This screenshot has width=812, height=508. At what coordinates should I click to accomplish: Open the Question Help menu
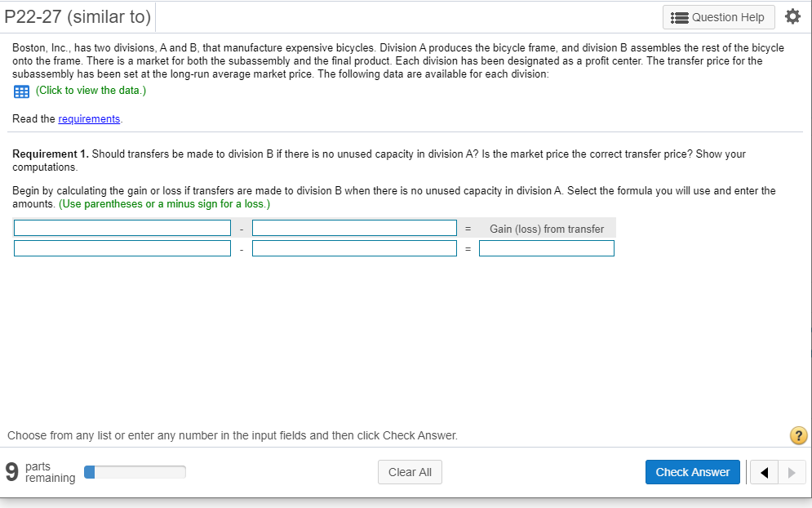(718, 17)
